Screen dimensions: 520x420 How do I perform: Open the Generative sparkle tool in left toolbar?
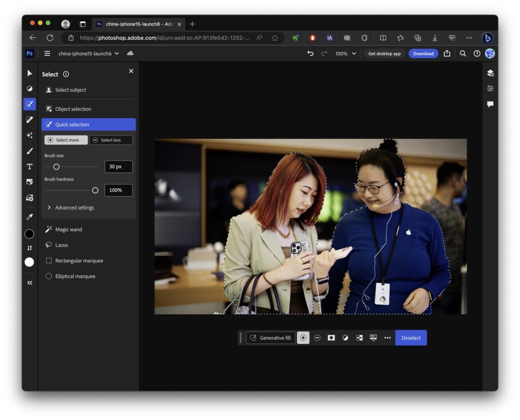click(x=29, y=135)
